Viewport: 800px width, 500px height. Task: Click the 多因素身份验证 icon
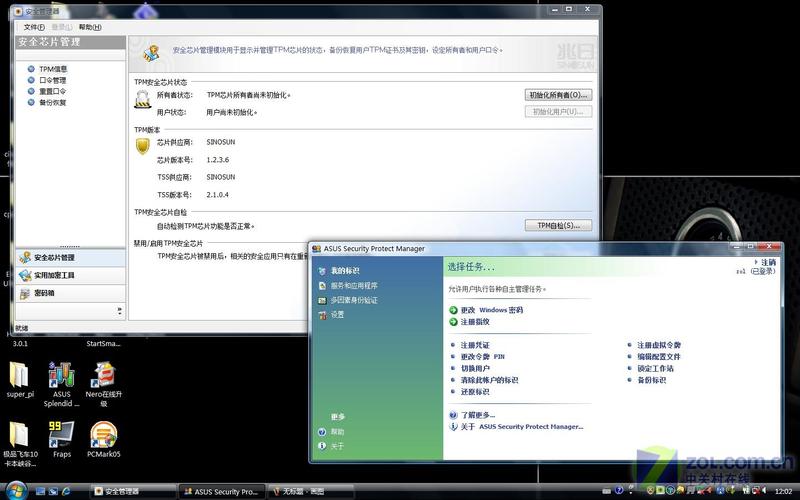(322, 301)
